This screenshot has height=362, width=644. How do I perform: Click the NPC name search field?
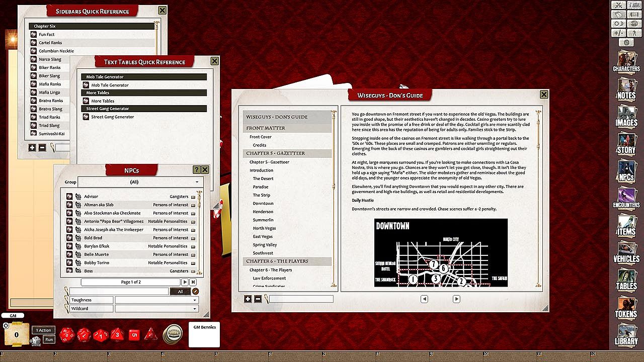point(119,292)
